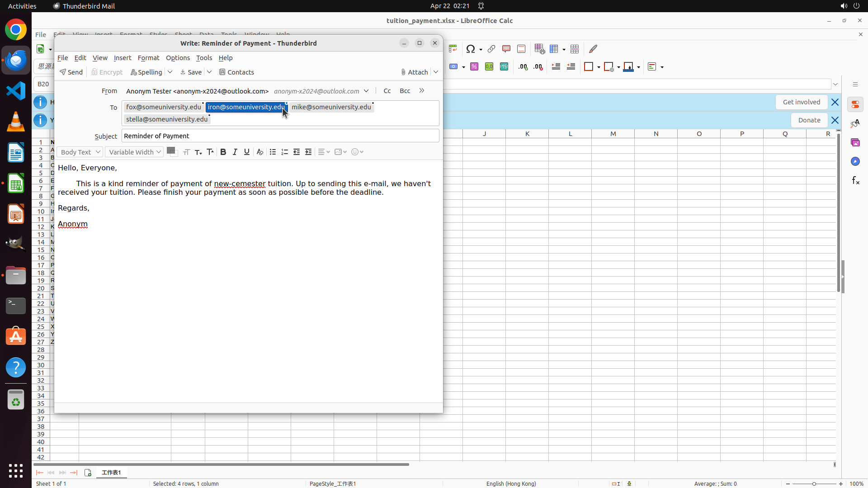Image resolution: width=868 pixels, height=488 pixels.
Task: Click the remove text styling icon
Action: click(x=259, y=152)
